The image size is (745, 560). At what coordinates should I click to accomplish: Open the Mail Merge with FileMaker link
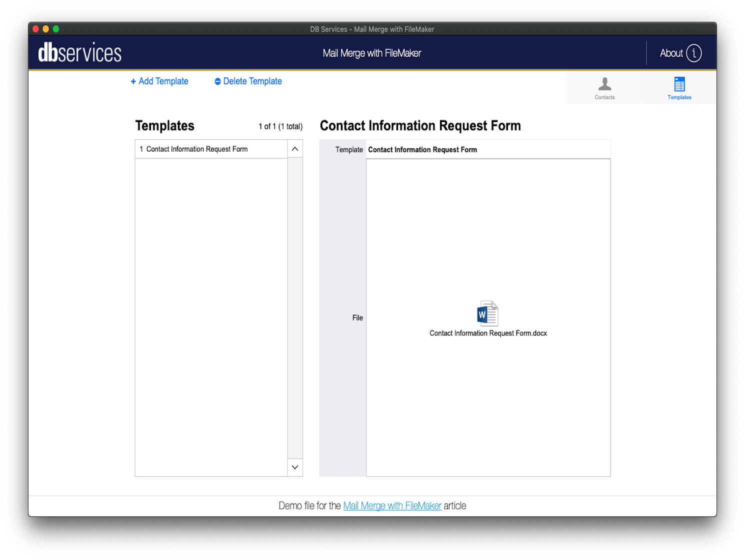point(392,505)
